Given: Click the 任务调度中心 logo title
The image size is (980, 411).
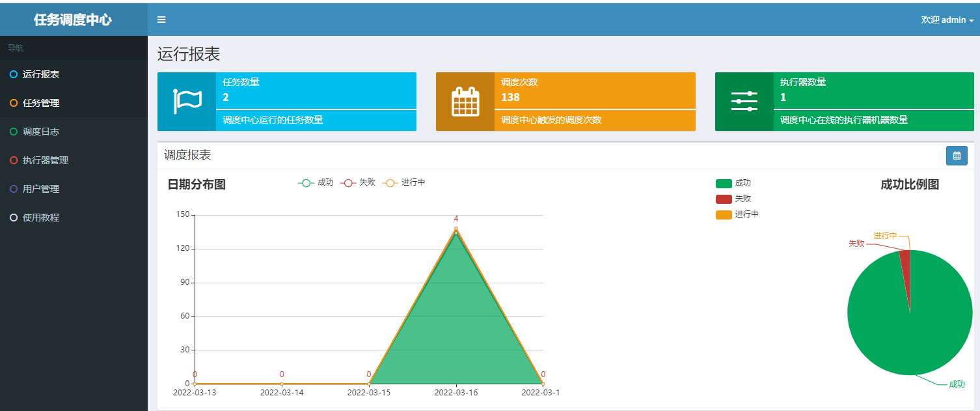Looking at the screenshot, I should (73, 20).
